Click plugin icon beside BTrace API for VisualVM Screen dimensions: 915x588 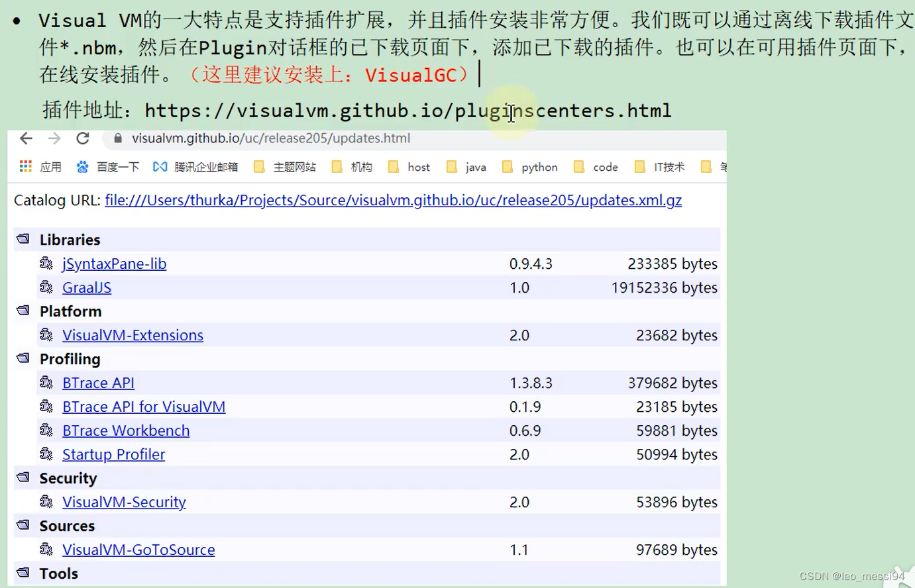(46, 406)
